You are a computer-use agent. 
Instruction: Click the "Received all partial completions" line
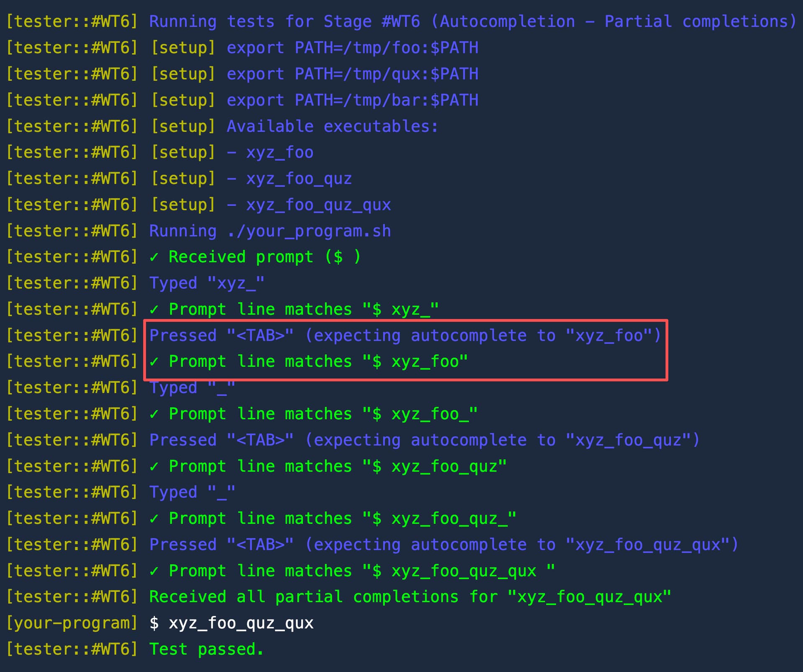pos(410,597)
